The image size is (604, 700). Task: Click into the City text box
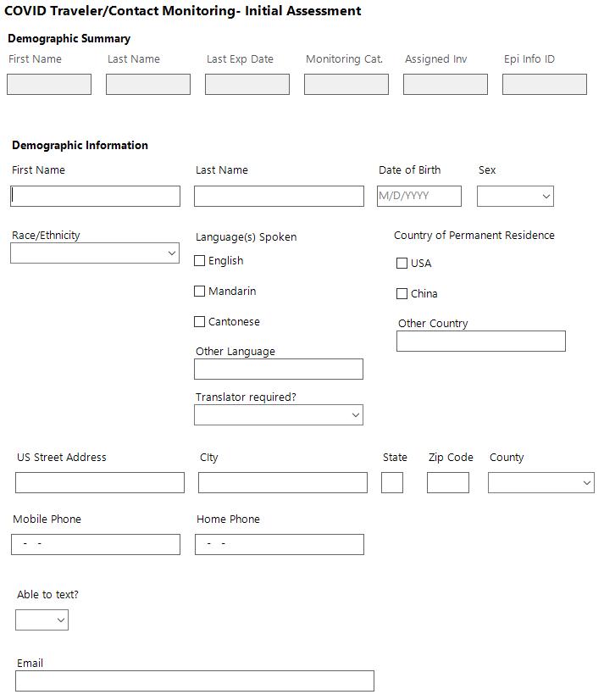point(283,483)
